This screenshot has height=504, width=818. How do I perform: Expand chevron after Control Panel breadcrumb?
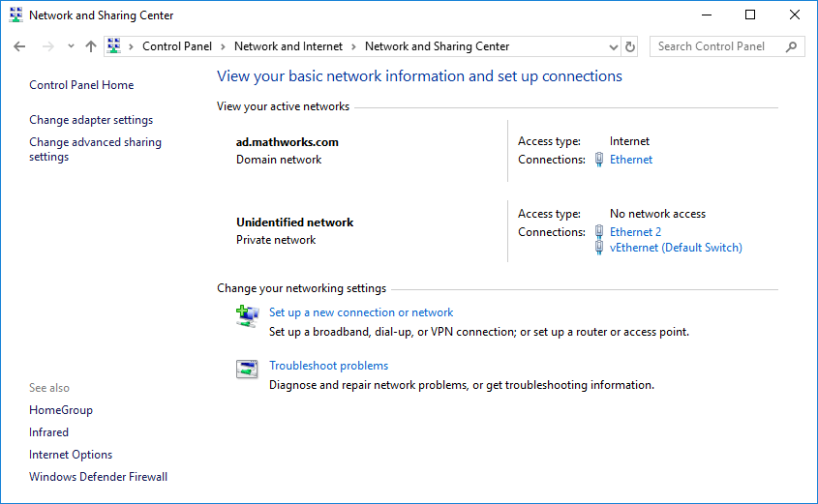(x=223, y=46)
